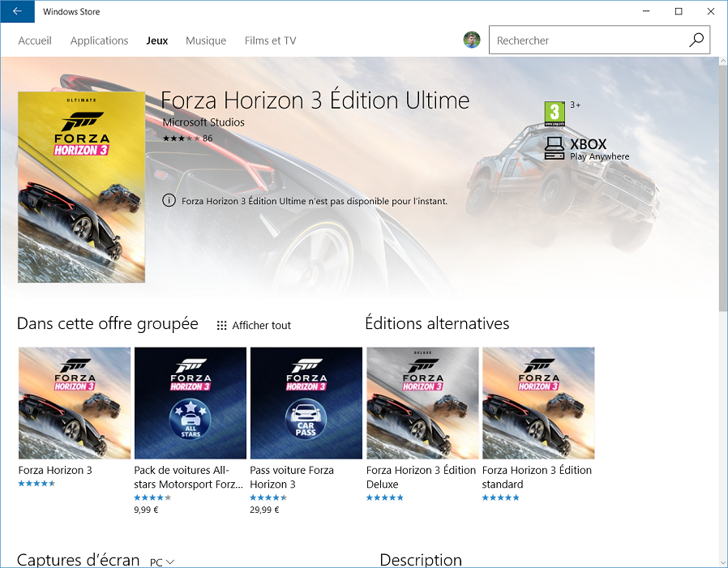728x568 pixels.
Task: Click the info icon beside unavailable message
Action: (169, 201)
